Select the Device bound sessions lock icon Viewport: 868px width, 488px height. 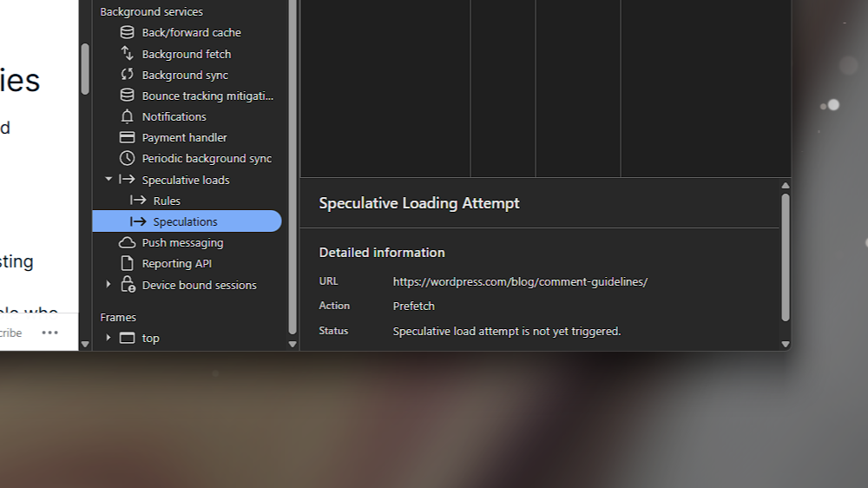pyautogui.click(x=128, y=284)
